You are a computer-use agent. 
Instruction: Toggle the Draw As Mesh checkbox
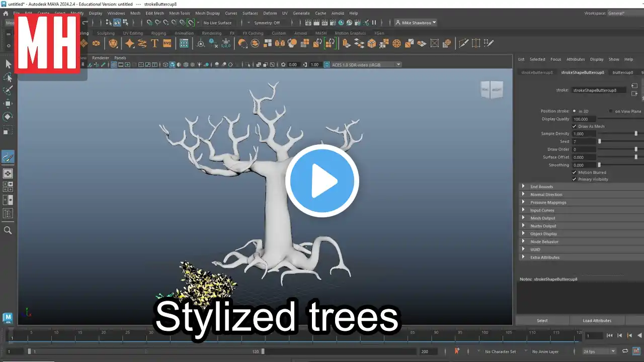point(575,126)
